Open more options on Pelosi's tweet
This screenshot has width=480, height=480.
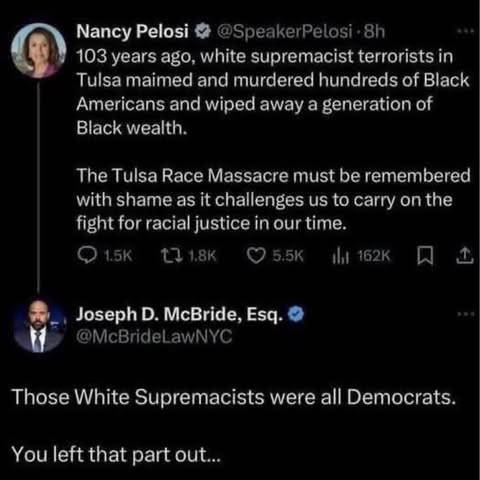465,31
